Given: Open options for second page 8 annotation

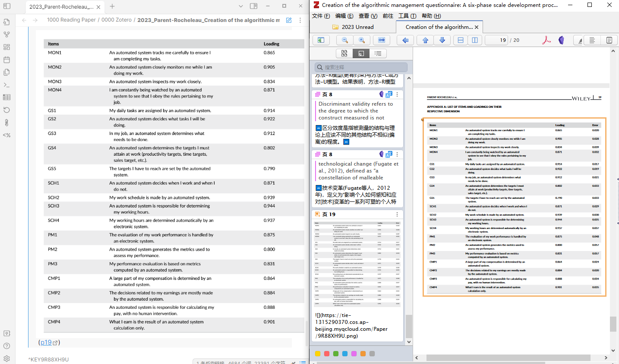Looking at the screenshot, I should tap(397, 154).
